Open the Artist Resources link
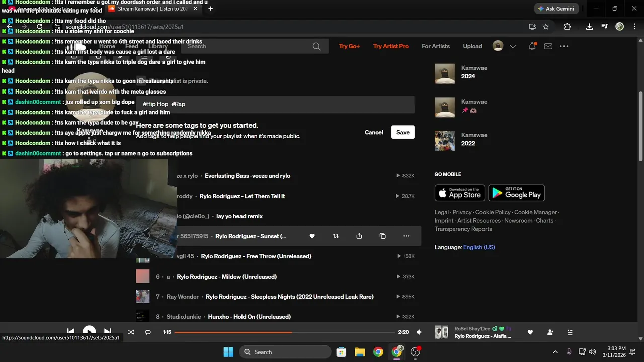The height and width of the screenshot is (362, 644). point(479,221)
